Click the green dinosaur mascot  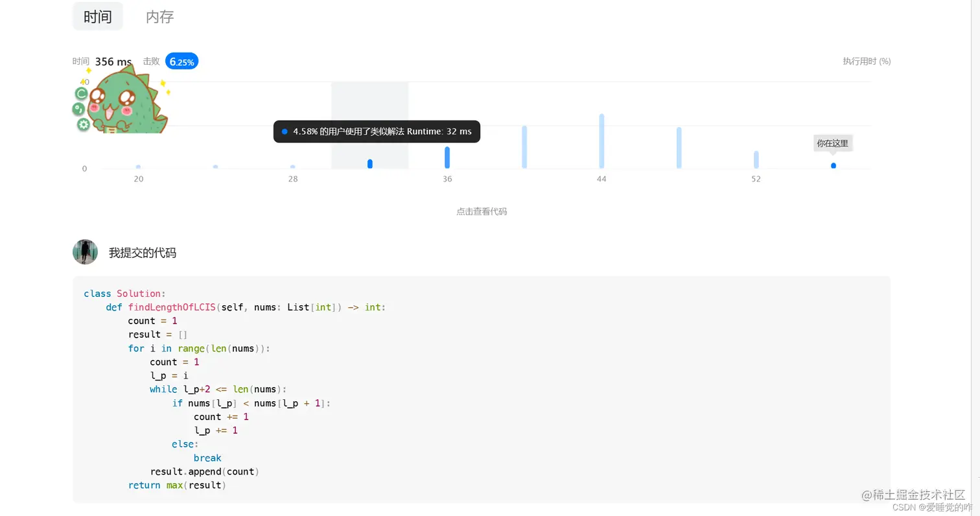coord(126,100)
